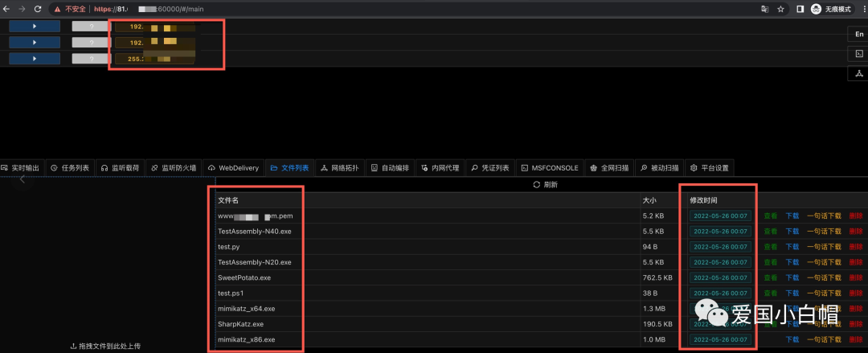
Task: Click the 762.5 KB size cell
Action: point(657,277)
